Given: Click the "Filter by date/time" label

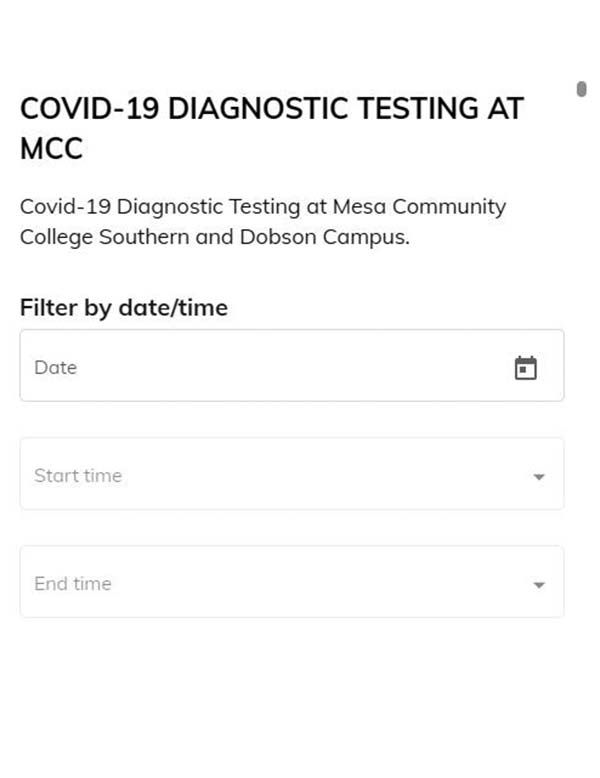Looking at the screenshot, I should pyautogui.click(x=124, y=308).
